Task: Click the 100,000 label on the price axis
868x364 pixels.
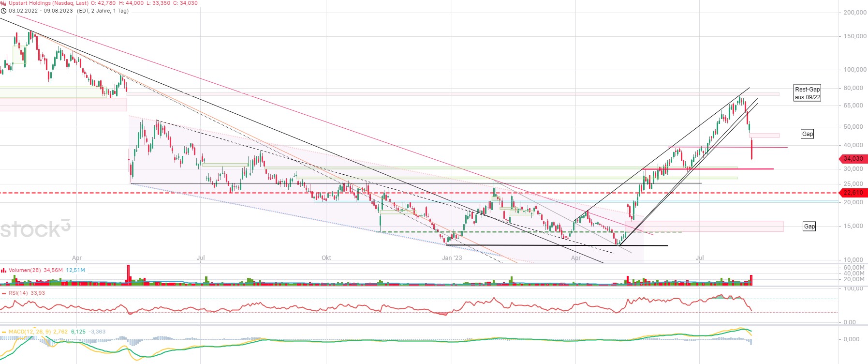Action: tap(855, 70)
